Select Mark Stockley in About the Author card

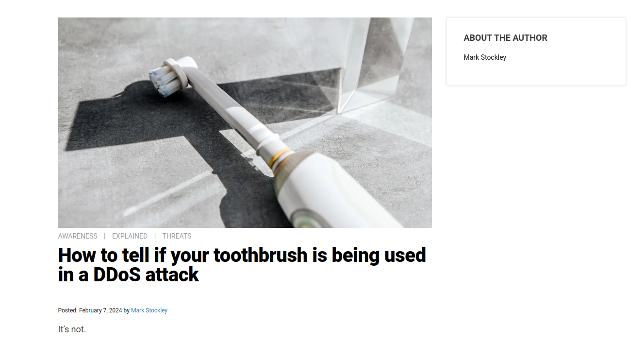point(485,57)
